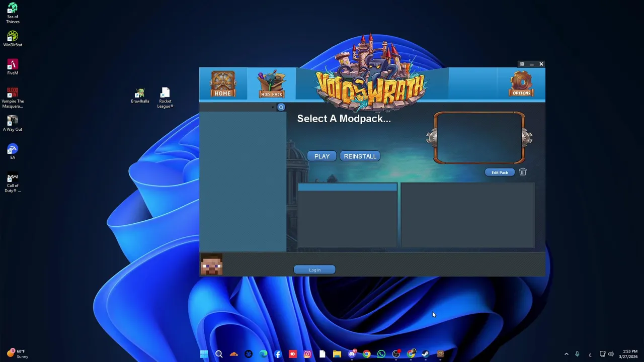Switch to Chrome profile window in taskbar
Viewport: 644px width, 362px height.
pos(411,354)
